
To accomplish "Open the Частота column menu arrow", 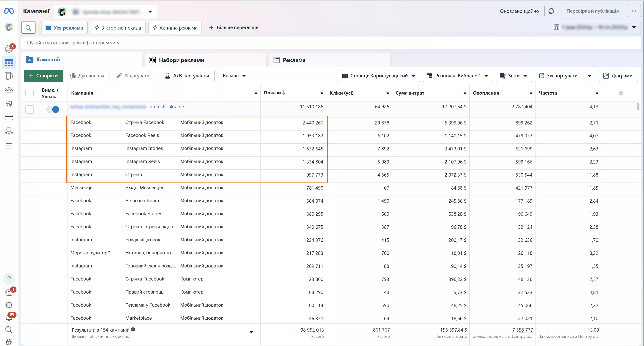I will [x=597, y=93].
